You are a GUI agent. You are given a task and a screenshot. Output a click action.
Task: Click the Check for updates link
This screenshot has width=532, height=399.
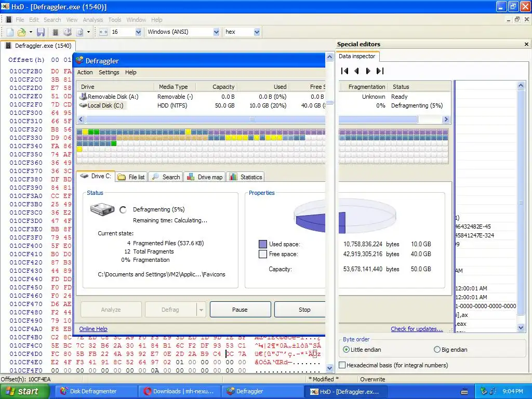417,329
